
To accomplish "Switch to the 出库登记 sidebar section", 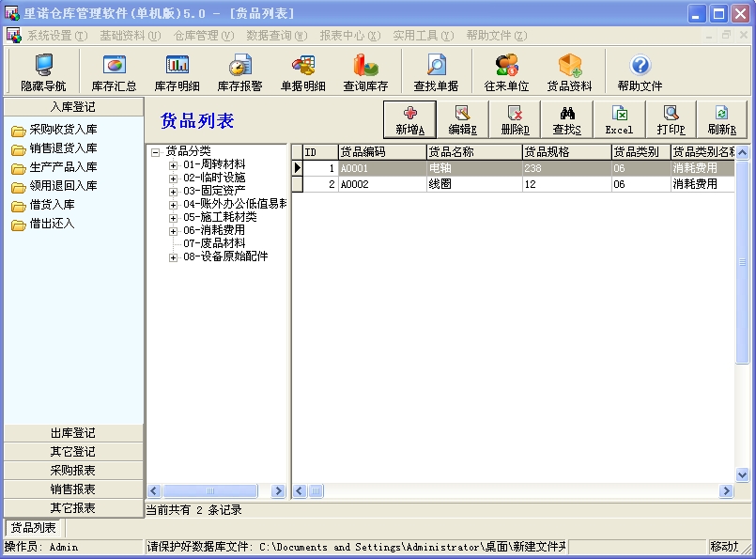I will pos(72,433).
